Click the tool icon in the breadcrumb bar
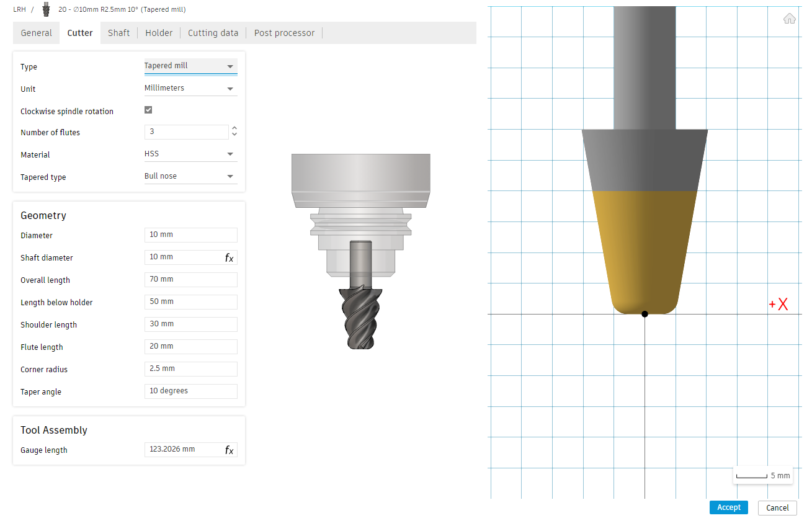 pyautogui.click(x=45, y=9)
